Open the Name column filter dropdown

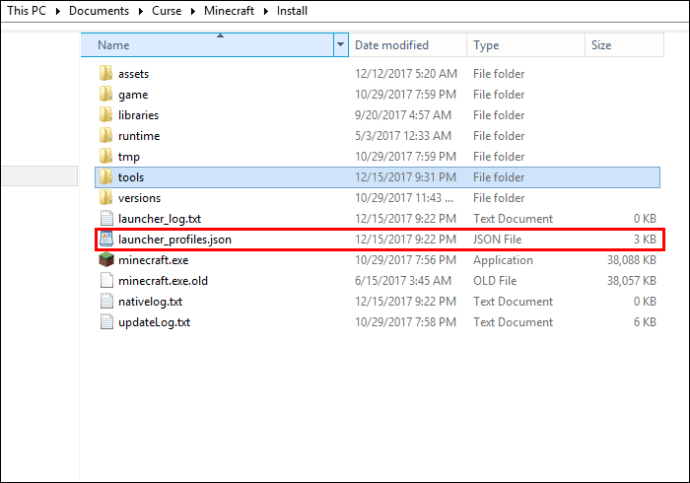point(341,45)
